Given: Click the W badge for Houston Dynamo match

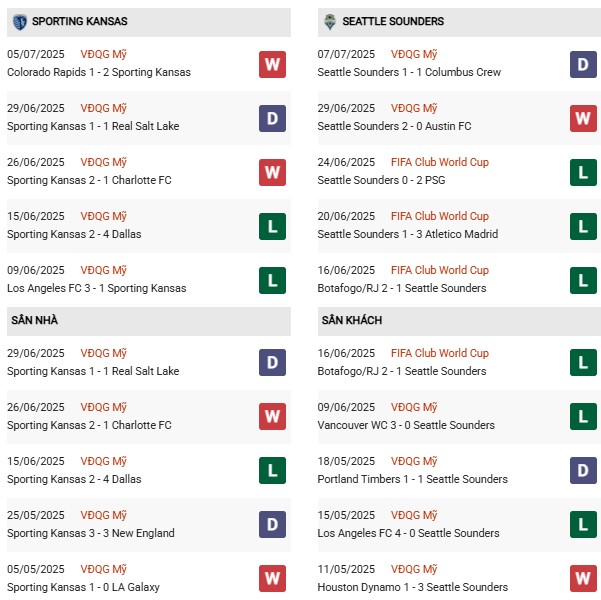Looking at the screenshot, I should click(583, 580).
